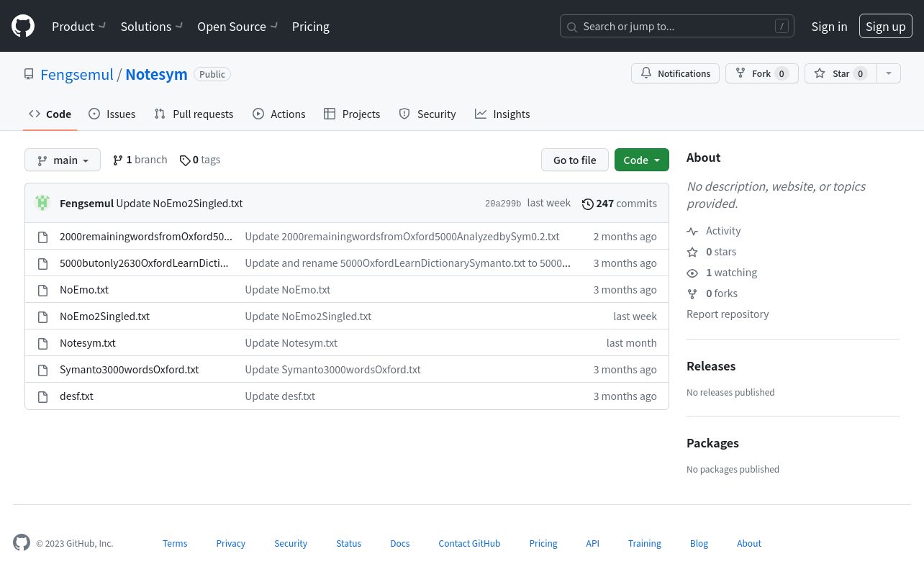Click the branch icon beside 1 branch
924x587 pixels.
coord(118,160)
